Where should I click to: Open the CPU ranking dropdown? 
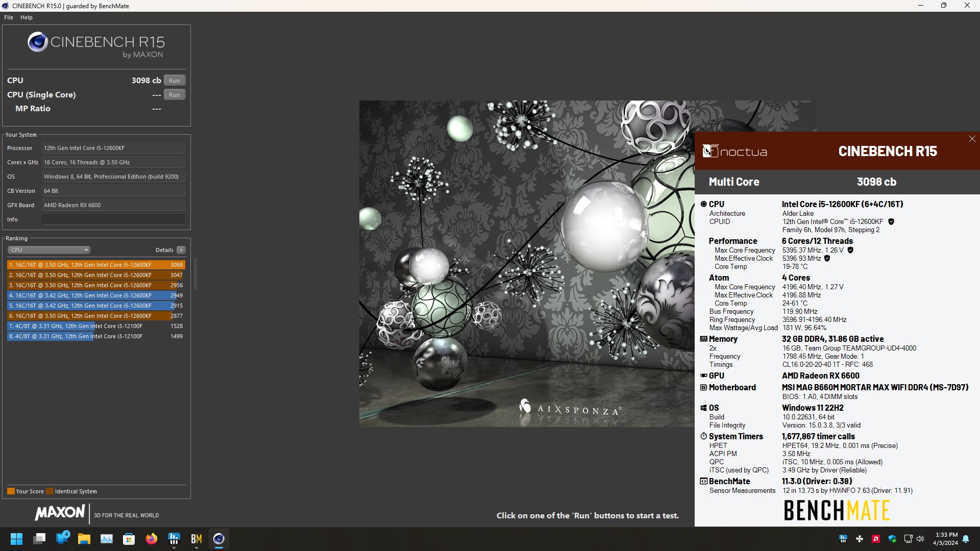point(49,250)
